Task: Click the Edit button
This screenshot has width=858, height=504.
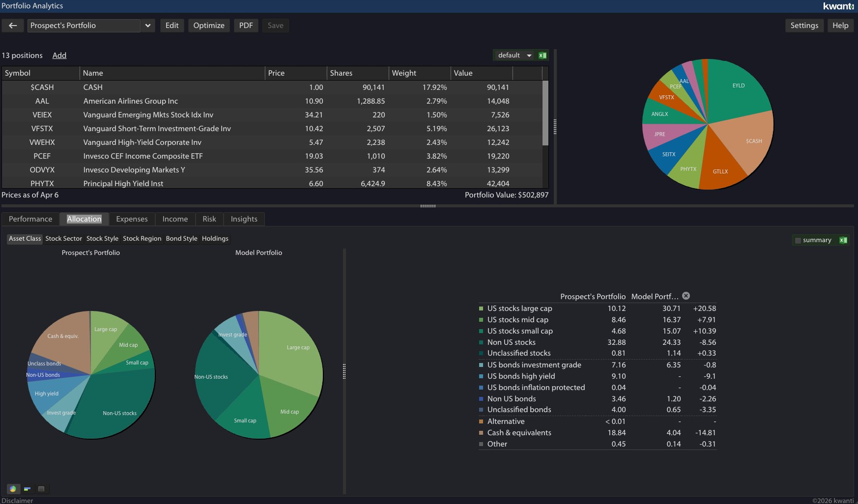Action: (x=172, y=26)
